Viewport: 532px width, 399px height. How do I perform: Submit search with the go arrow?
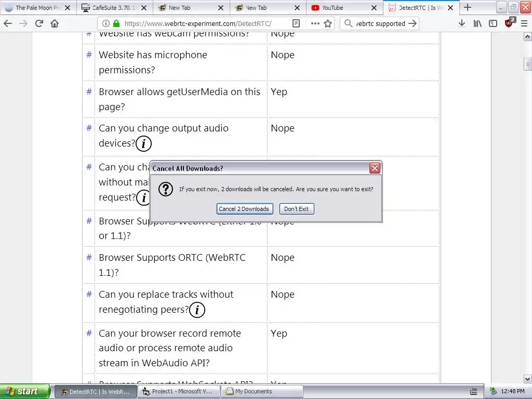coord(412,23)
